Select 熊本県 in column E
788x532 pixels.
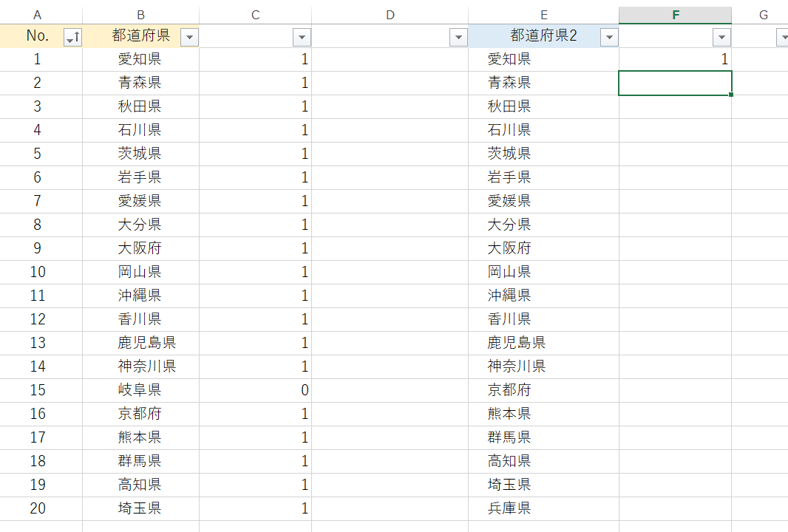544,414
